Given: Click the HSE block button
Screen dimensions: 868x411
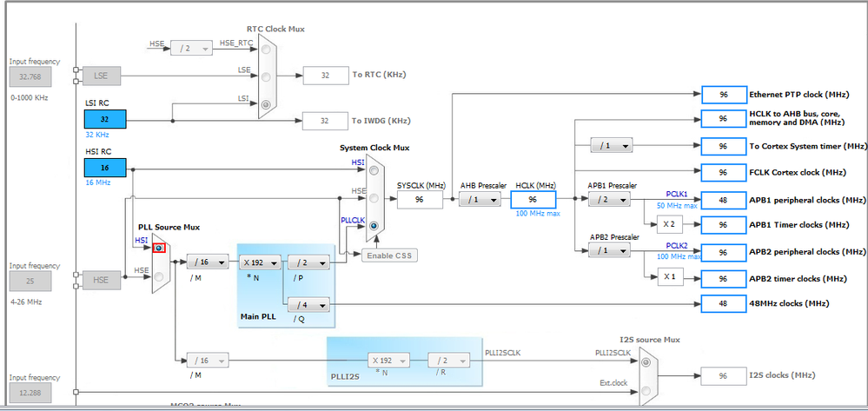Looking at the screenshot, I should 101,281.
